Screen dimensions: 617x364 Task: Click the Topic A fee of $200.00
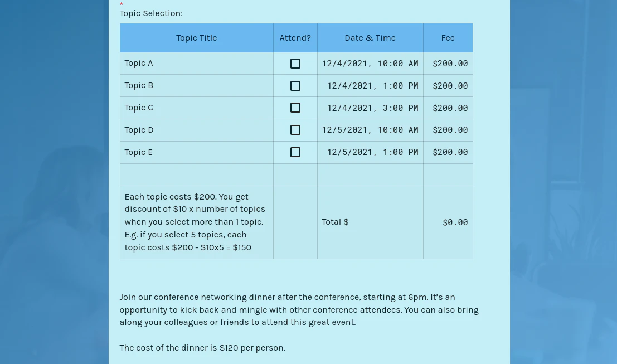coord(450,64)
